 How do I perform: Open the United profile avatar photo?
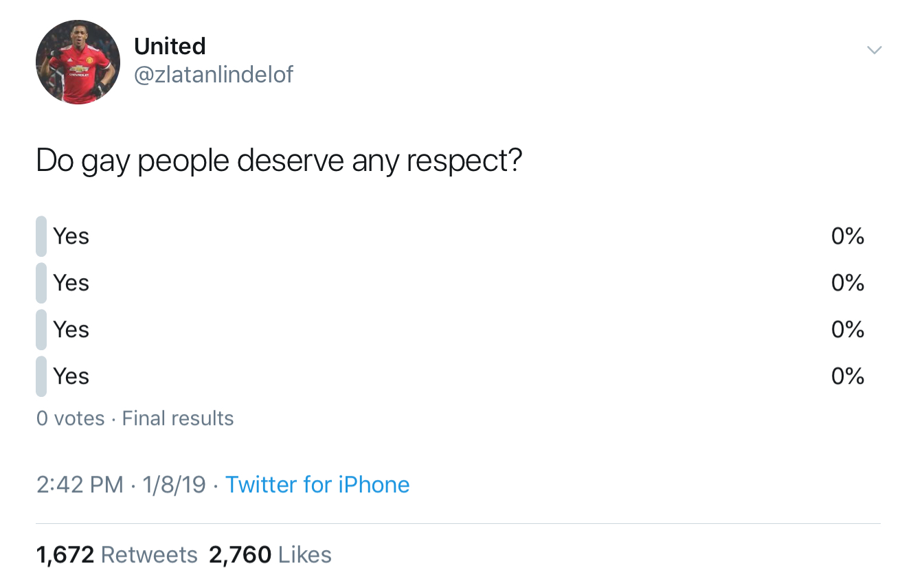pyautogui.click(x=78, y=62)
